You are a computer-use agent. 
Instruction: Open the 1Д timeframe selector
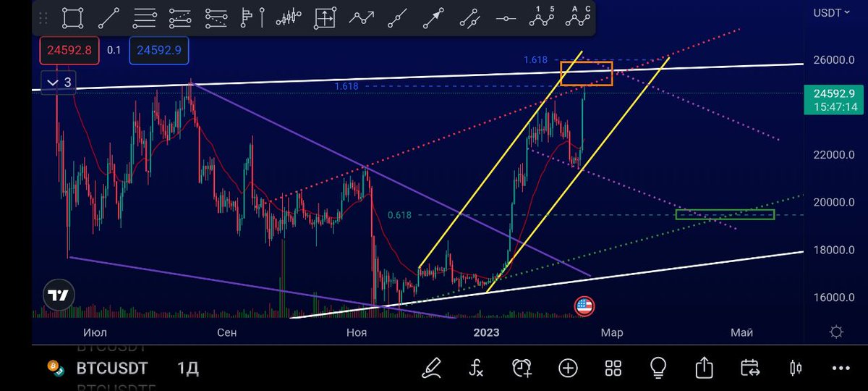click(188, 369)
